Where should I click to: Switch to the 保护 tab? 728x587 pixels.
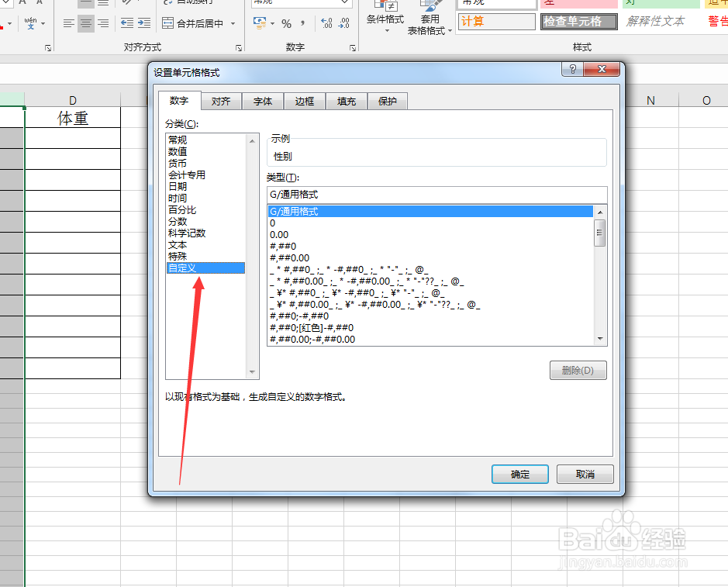387,102
